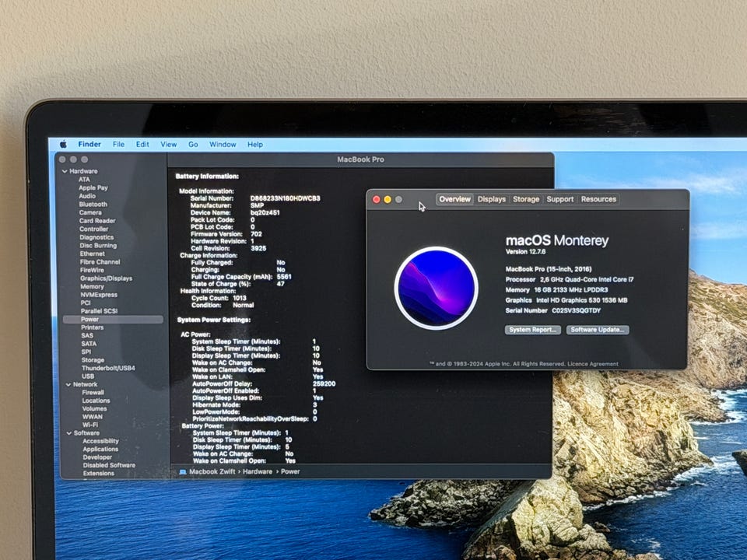This screenshot has height=560, width=747.
Task: Switch to the Support tab
Action: tap(559, 199)
